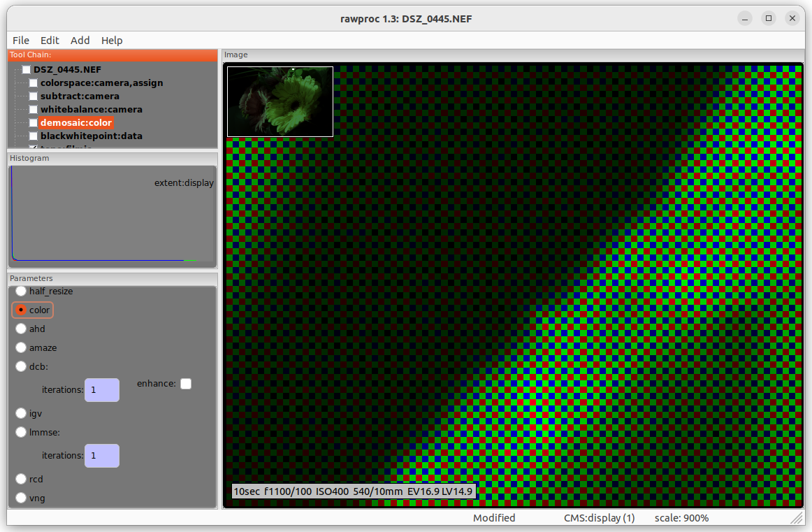The image size is (812, 532).
Task: Click the lmmse iterations input field
Action: tap(102, 456)
